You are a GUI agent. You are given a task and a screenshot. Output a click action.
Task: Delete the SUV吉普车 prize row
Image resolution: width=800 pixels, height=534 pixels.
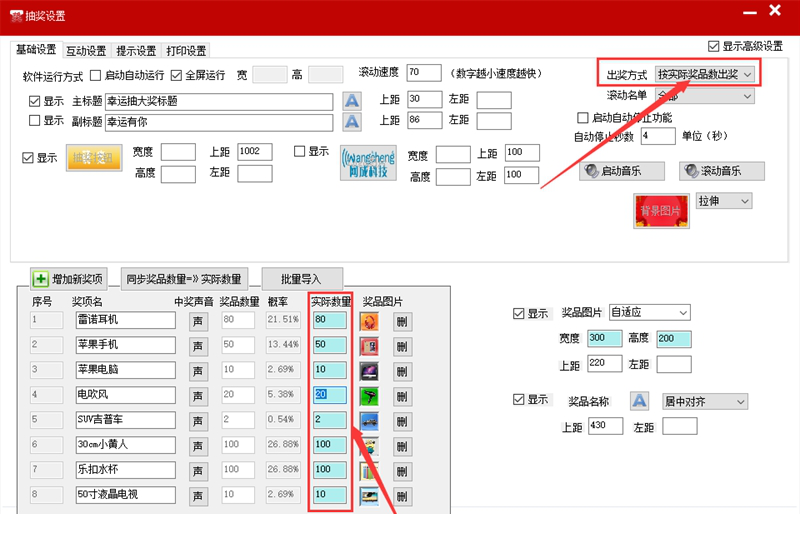[x=403, y=422]
